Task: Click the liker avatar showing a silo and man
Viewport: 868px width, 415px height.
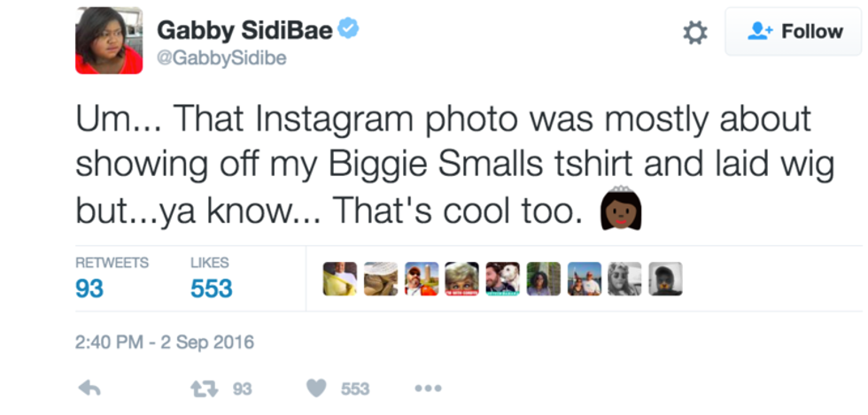Action: pos(422,279)
